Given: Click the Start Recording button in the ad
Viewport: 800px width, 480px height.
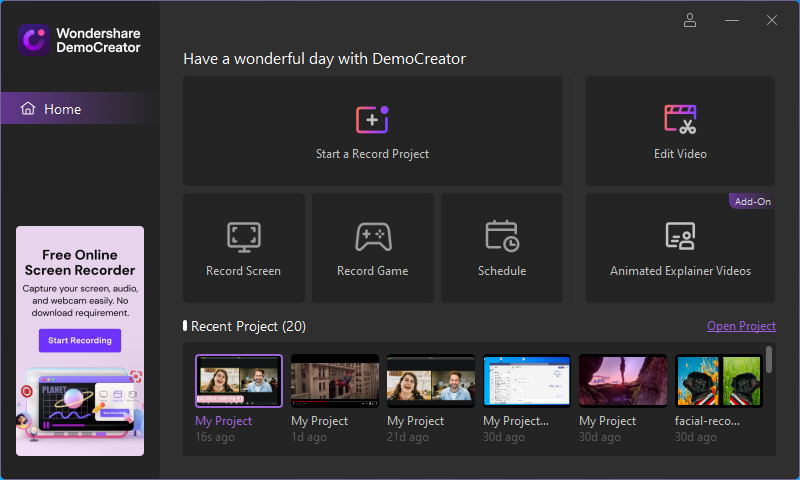Looking at the screenshot, I should point(80,340).
